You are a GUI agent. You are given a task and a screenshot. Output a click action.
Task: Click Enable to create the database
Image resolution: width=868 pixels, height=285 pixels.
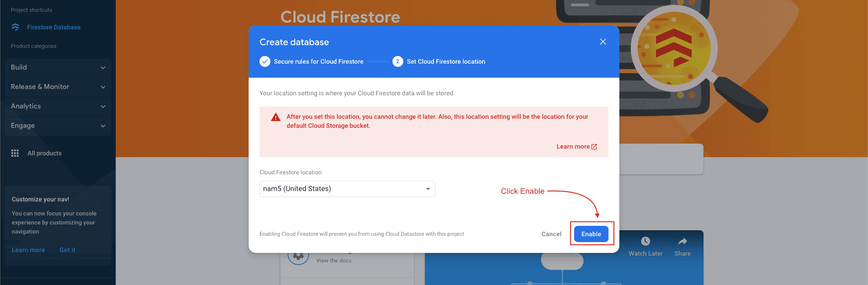(591, 234)
